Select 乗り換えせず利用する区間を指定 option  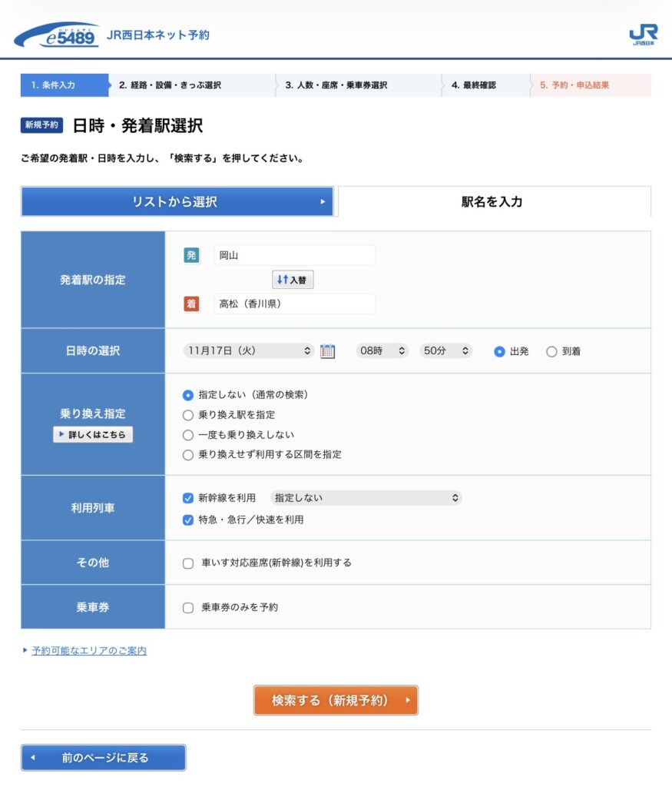point(188,455)
